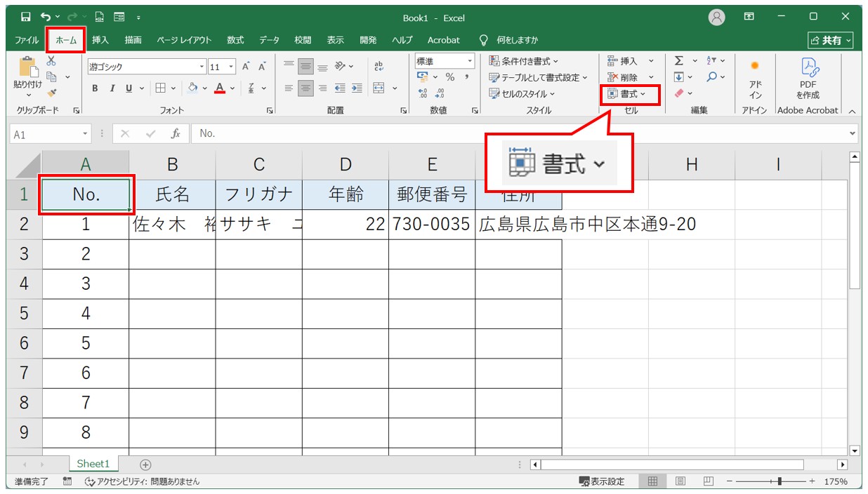
Task: Click the zoom slider handle in the status bar
Action: point(780,481)
